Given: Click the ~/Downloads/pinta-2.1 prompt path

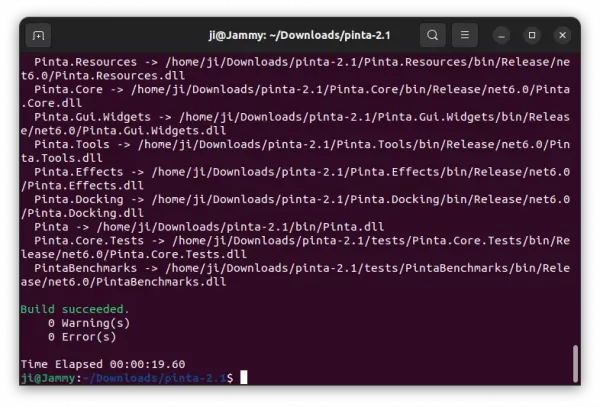Looking at the screenshot, I should coord(154,378).
